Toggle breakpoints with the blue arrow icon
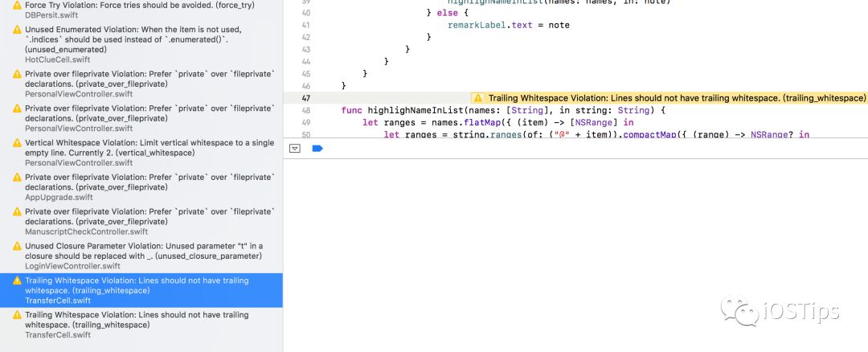 tap(317, 149)
